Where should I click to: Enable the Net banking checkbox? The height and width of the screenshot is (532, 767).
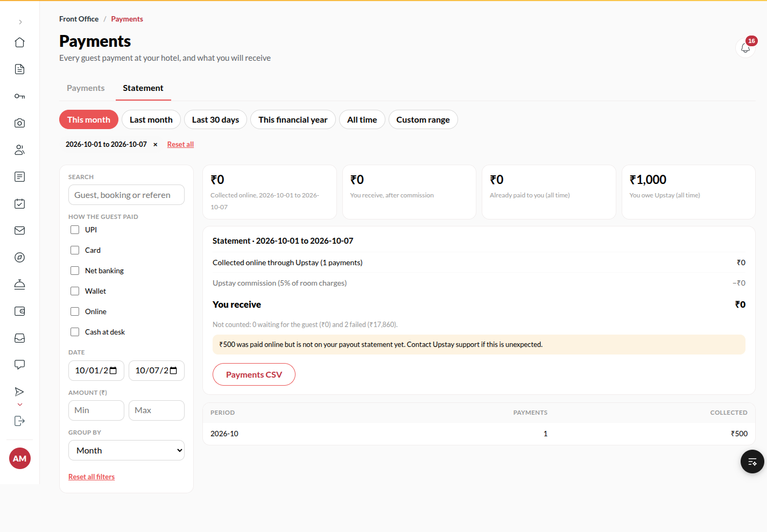click(75, 271)
